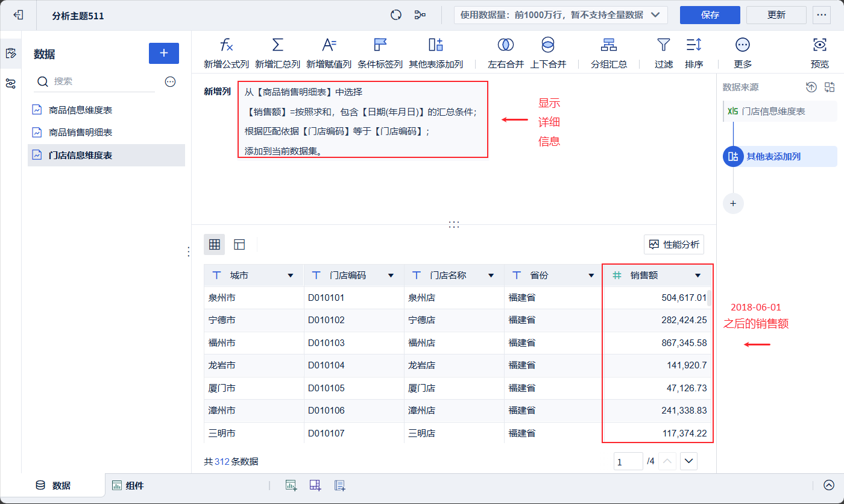This screenshot has width=844, height=504.
Task: Focus the 搜索 search field
Action: tap(95, 81)
